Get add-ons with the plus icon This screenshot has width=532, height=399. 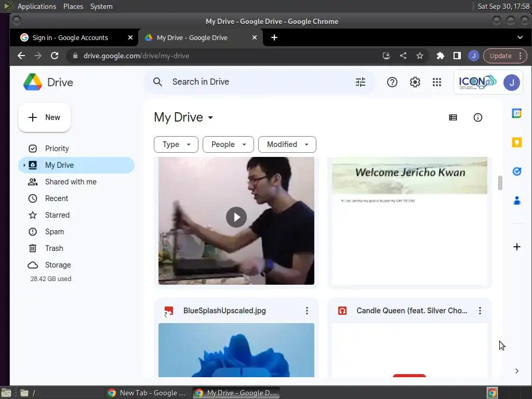pyautogui.click(x=516, y=247)
